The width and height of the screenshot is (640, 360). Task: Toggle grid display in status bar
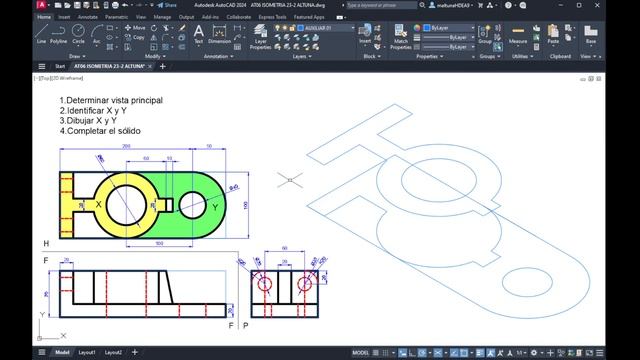[x=376, y=353]
